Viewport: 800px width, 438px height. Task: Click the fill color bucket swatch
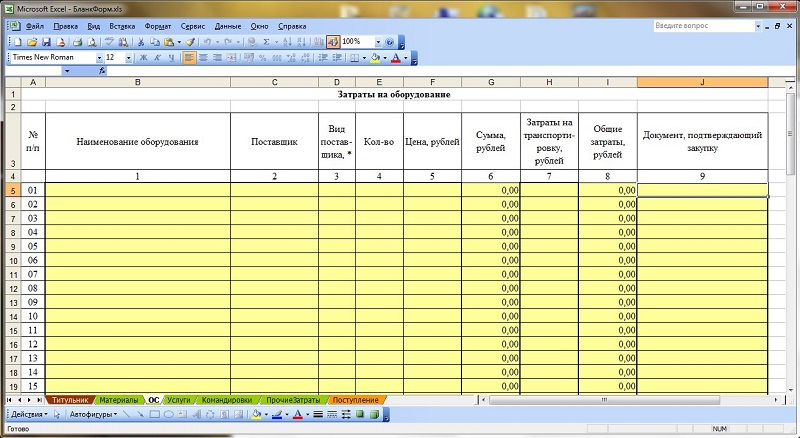point(257,414)
